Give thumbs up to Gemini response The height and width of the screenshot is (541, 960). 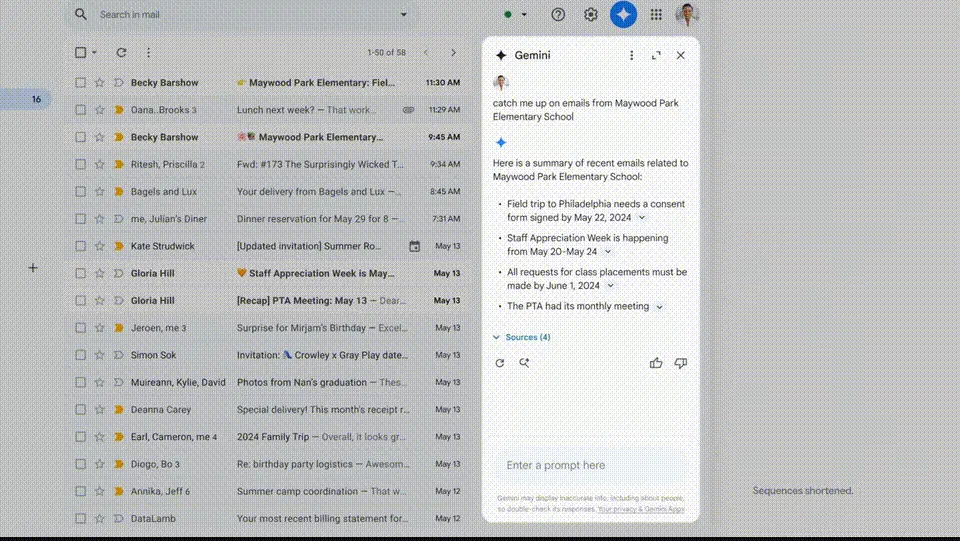click(656, 363)
